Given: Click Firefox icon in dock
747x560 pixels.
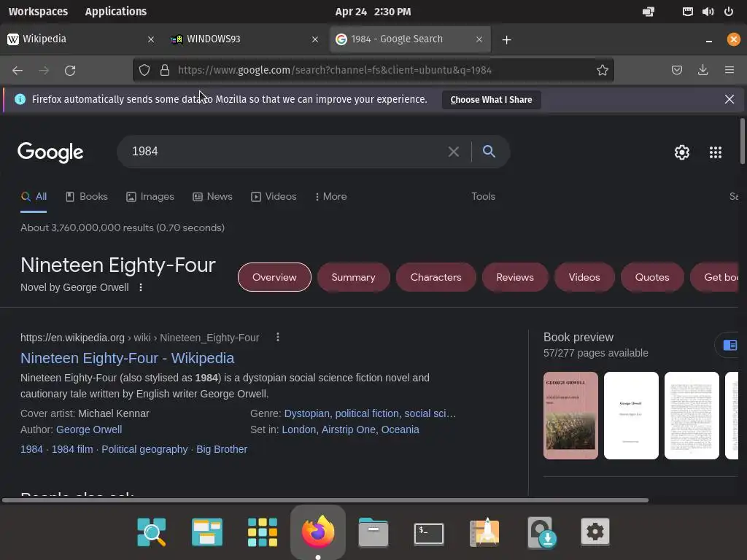Looking at the screenshot, I should click(318, 532).
